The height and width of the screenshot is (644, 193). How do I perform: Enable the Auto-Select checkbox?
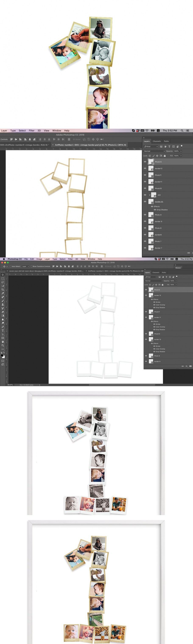click(x=10, y=266)
